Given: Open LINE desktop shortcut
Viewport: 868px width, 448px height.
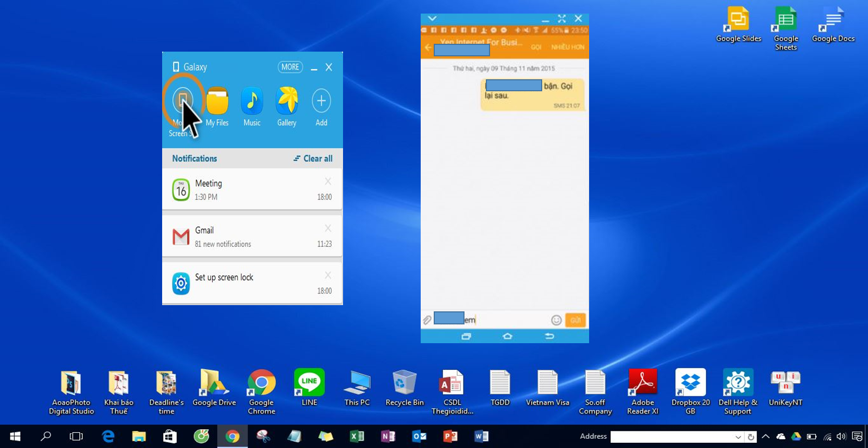Looking at the screenshot, I should click(309, 388).
